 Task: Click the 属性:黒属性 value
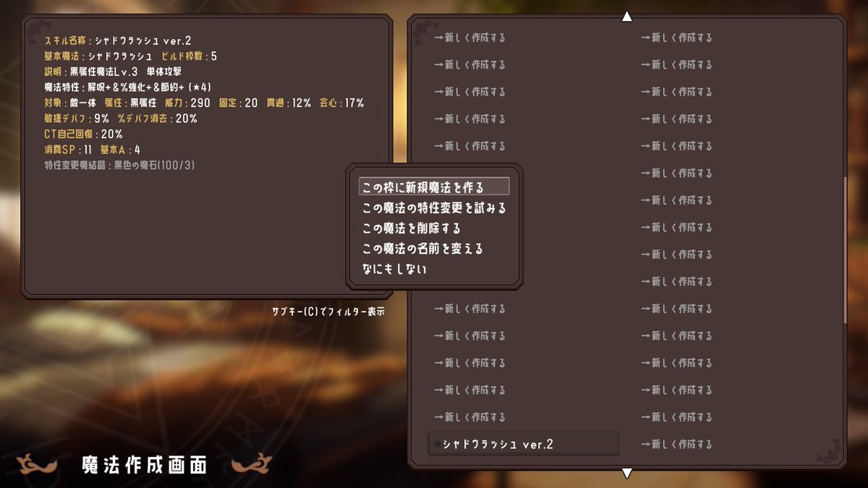tap(131, 103)
